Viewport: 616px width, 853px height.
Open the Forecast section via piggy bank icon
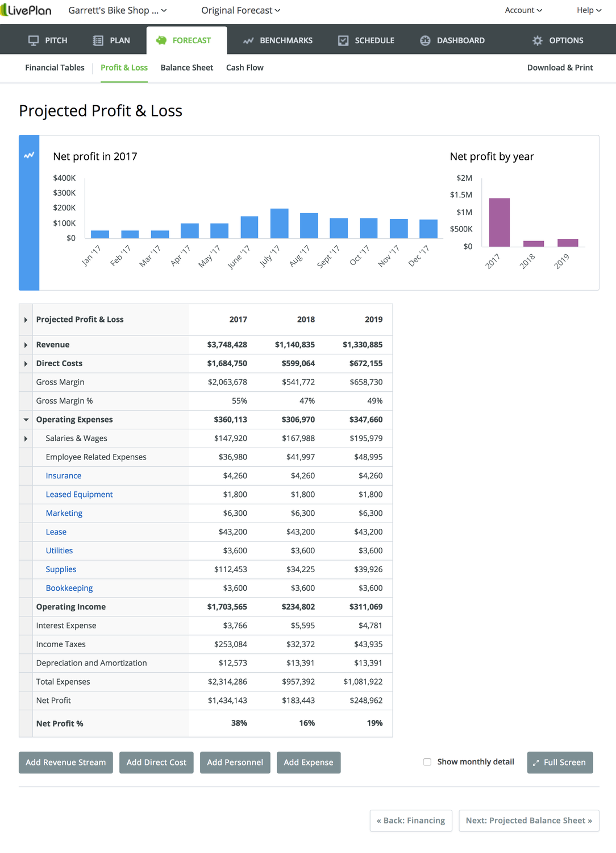click(x=161, y=40)
